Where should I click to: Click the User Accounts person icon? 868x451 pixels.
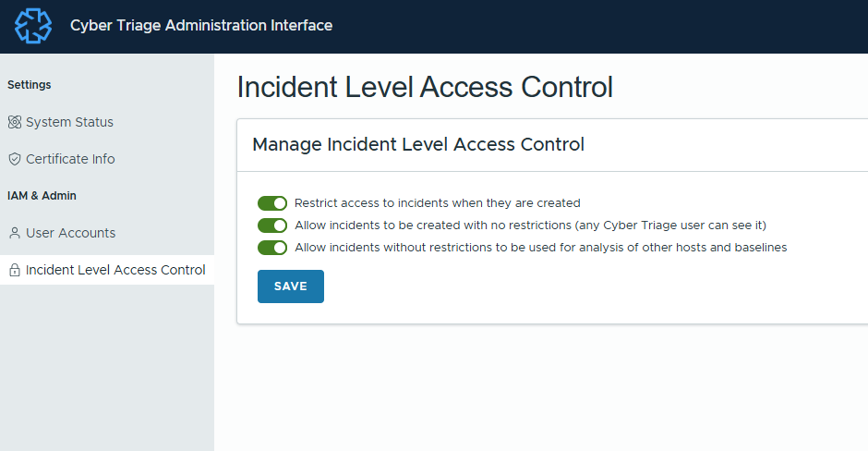click(x=14, y=233)
